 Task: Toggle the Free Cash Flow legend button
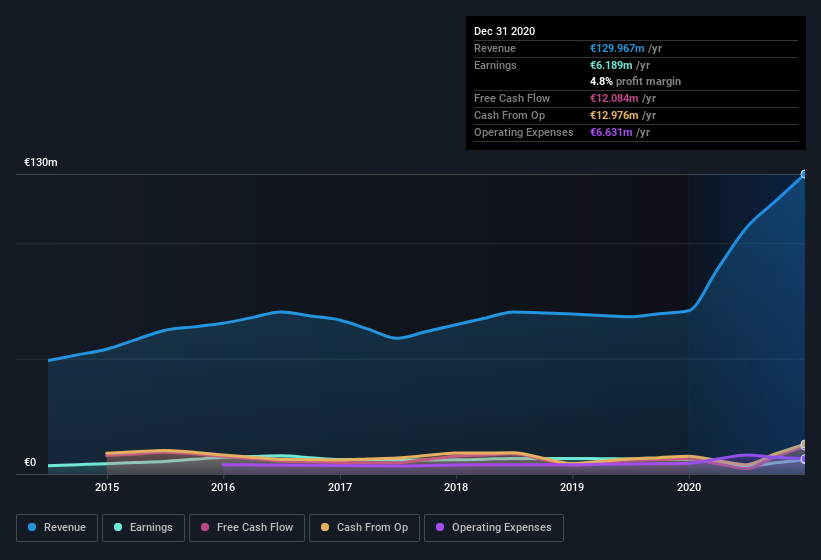247,528
